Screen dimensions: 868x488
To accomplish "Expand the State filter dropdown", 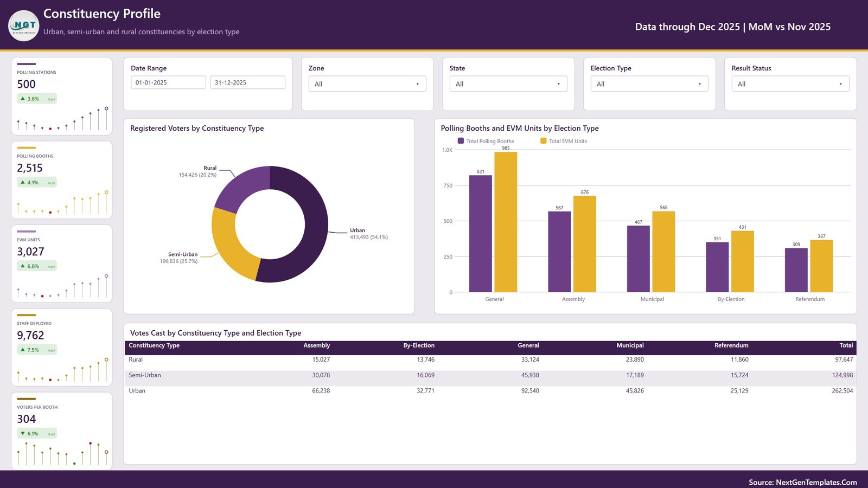I will point(508,84).
